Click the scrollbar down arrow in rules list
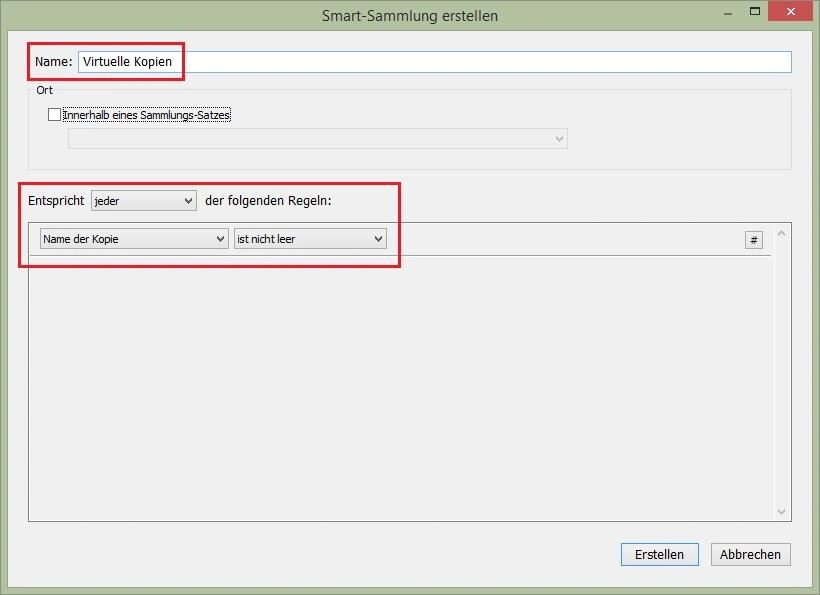 (782, 511)
